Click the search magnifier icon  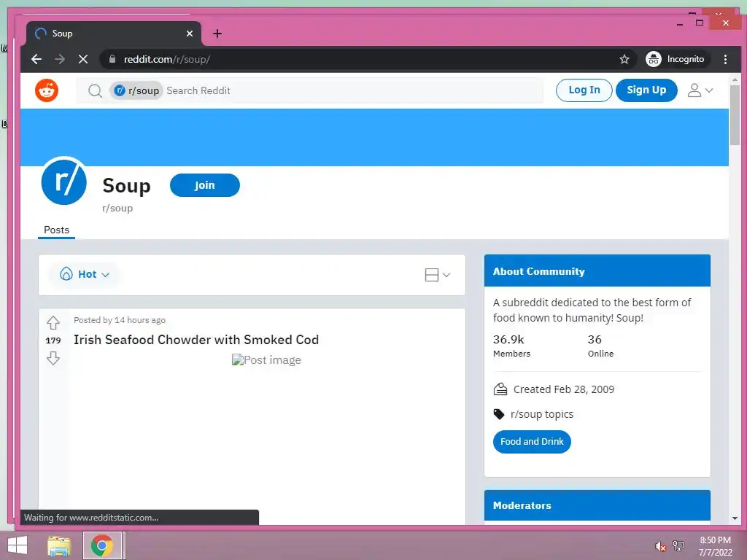[95, 90]
